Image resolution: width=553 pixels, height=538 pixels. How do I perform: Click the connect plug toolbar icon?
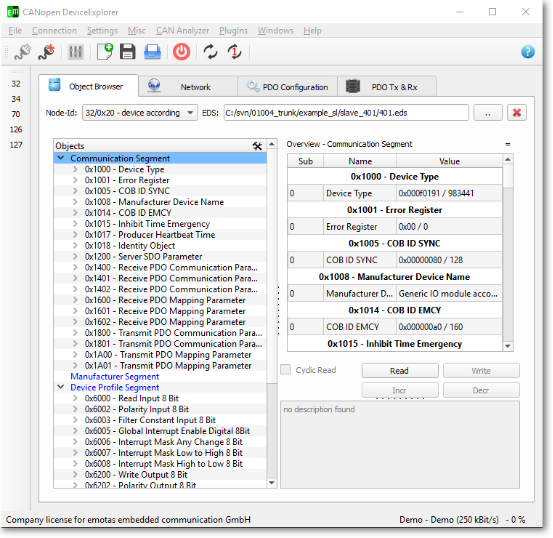23,52
